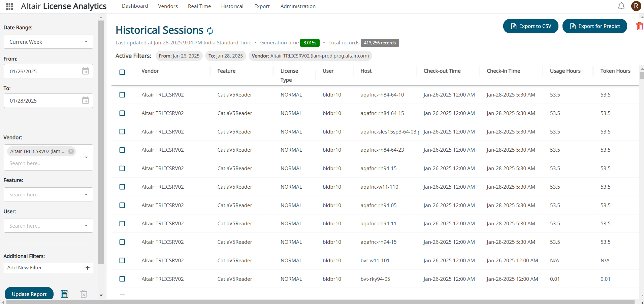Click the From date input field
The width and height of the screenshot is (644, 304).
pyautogui.click(x=49, y=71)
